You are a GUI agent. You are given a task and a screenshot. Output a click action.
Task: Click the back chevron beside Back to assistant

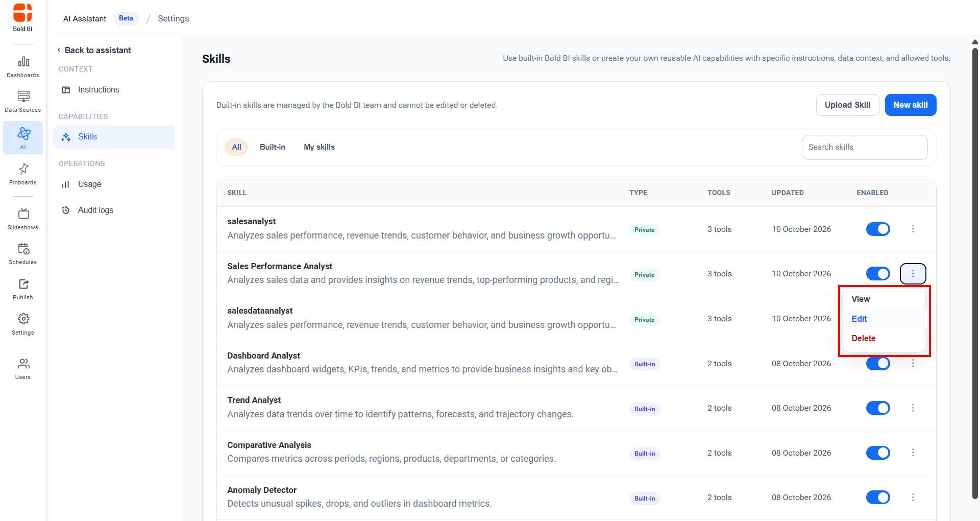(x=59, y=50)
